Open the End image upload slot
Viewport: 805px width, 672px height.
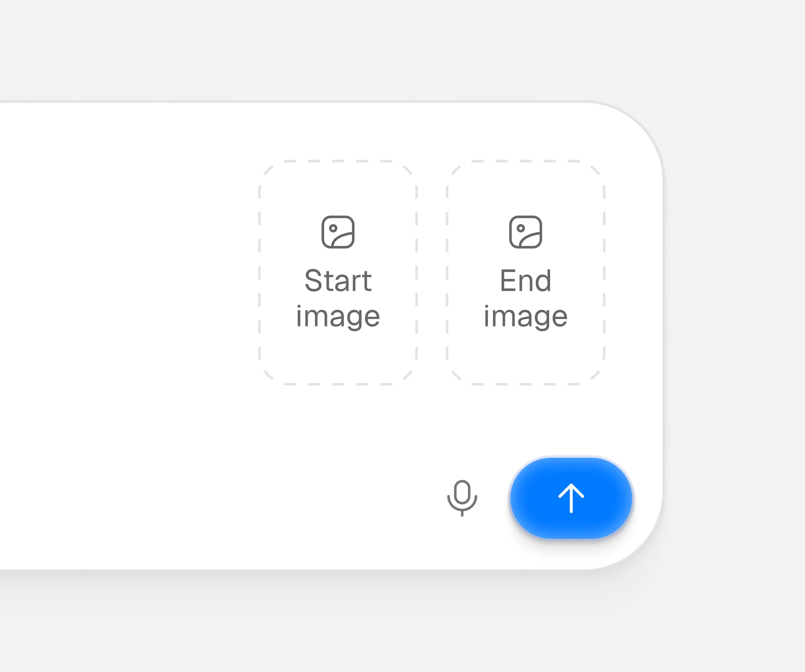526,272
